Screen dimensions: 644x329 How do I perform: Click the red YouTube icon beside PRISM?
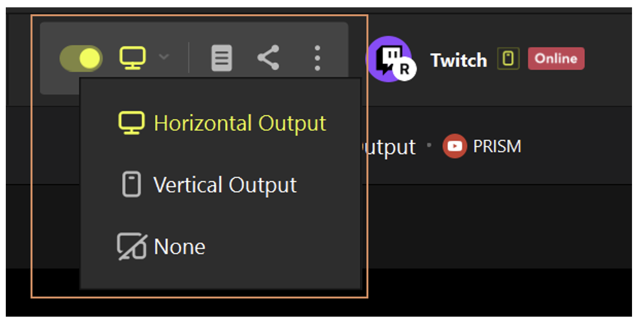[x=455, y=146]
